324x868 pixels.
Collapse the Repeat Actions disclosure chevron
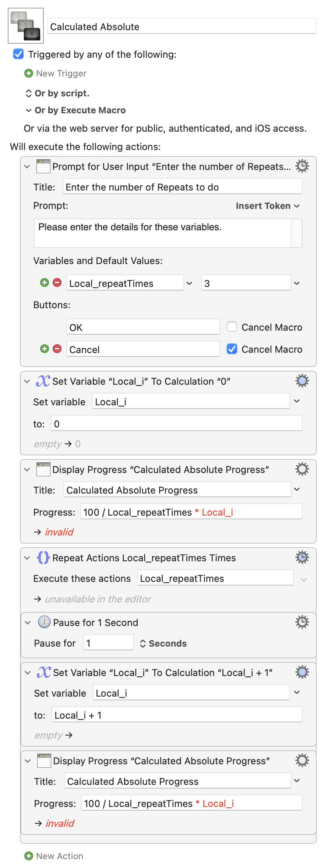tap(27, 558)
